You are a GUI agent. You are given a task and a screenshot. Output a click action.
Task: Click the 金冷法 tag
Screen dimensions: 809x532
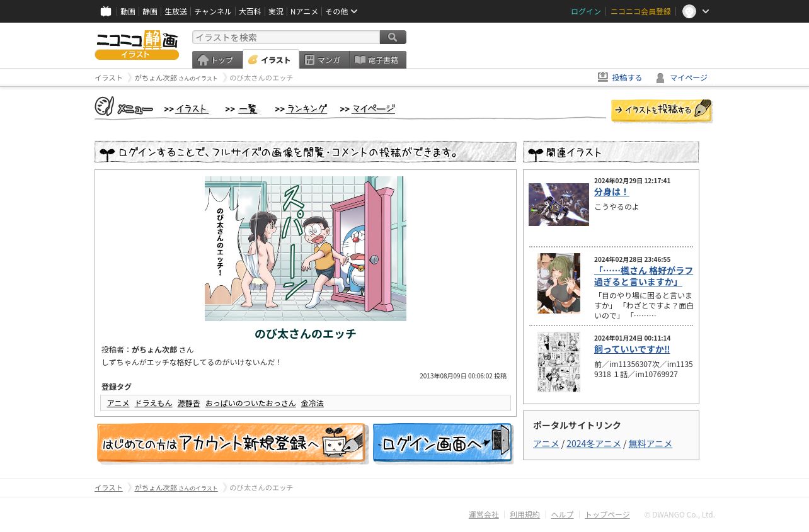(313, 403)
